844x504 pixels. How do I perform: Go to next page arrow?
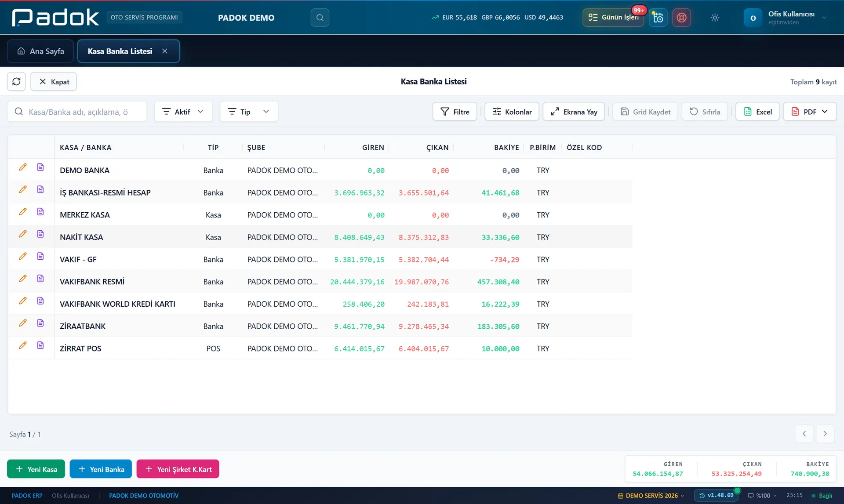coord(825,434)
